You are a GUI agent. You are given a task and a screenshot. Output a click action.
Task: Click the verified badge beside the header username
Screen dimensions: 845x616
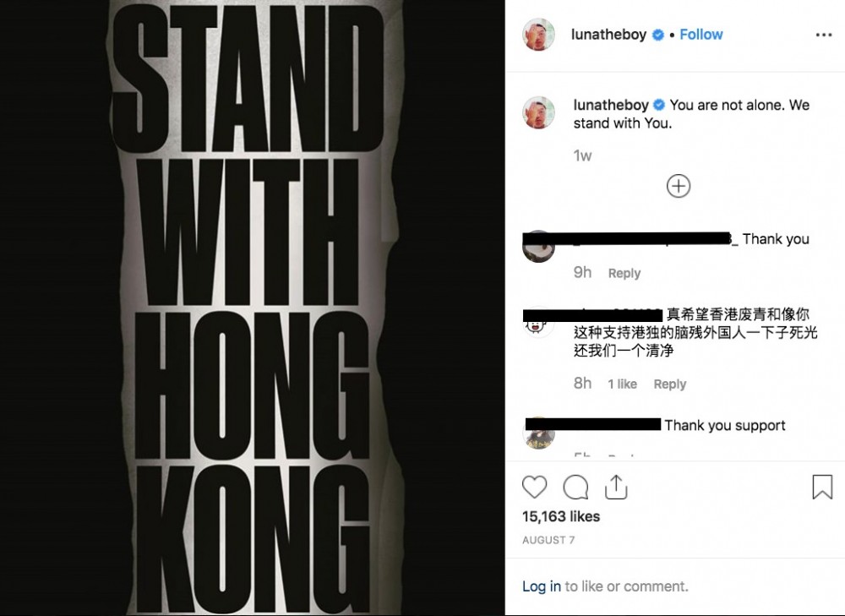click(x=658, y=35)
